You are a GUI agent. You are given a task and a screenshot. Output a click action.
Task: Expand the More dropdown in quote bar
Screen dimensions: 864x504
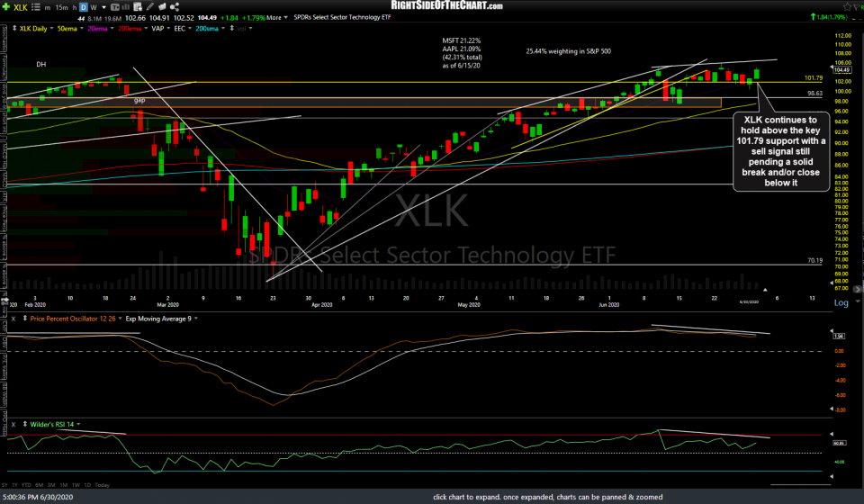point(277,18)
